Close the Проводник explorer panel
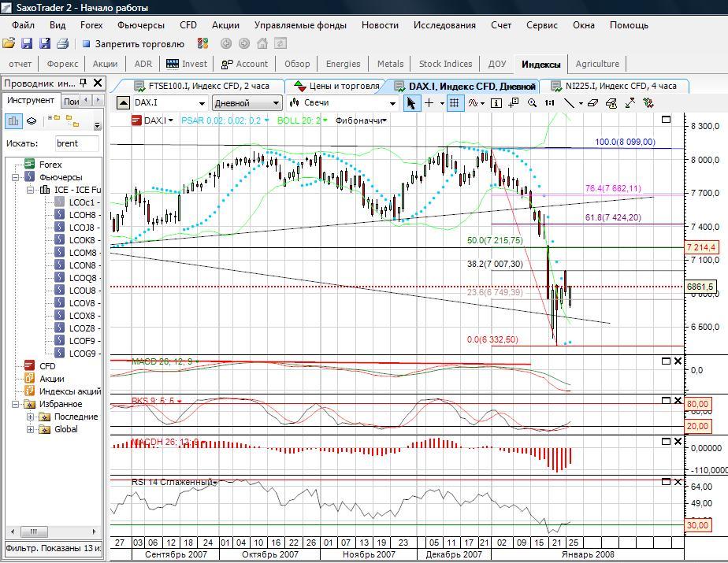This screenshot has height=563, width=728. coord(98,83)
